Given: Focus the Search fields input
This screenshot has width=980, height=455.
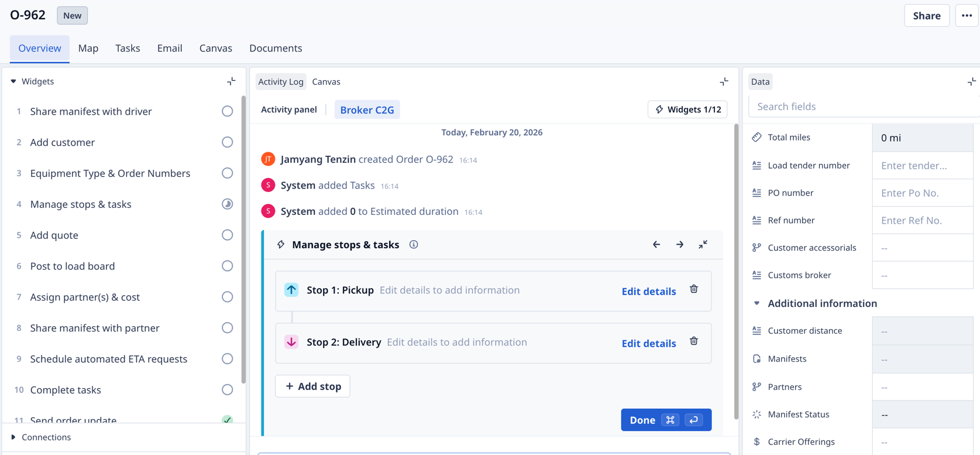Looking at the screenshot, I should (x=864, y=107).
